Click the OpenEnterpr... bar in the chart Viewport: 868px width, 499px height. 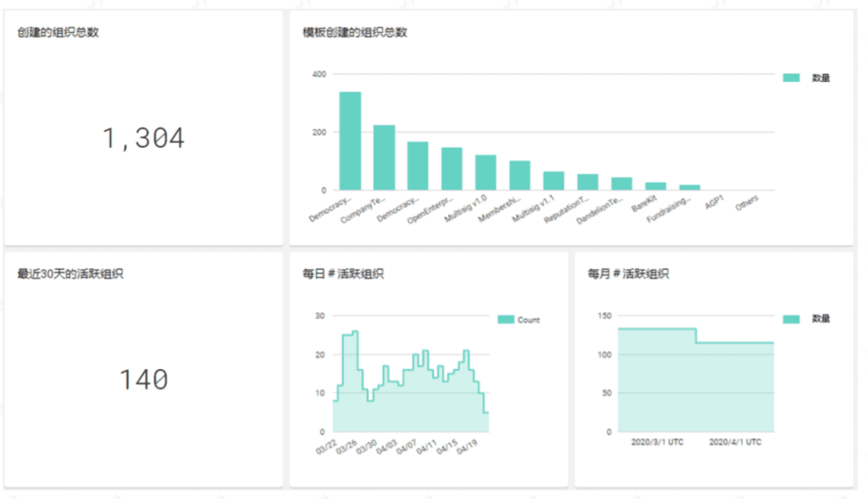click(x=452, y=169)
